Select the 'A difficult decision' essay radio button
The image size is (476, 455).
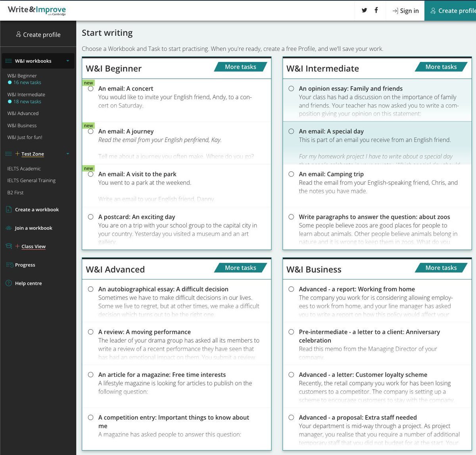pos(91,289)
